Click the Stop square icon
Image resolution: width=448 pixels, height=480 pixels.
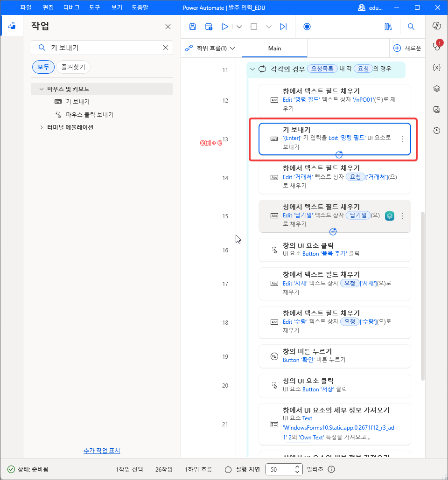(254, 27)
